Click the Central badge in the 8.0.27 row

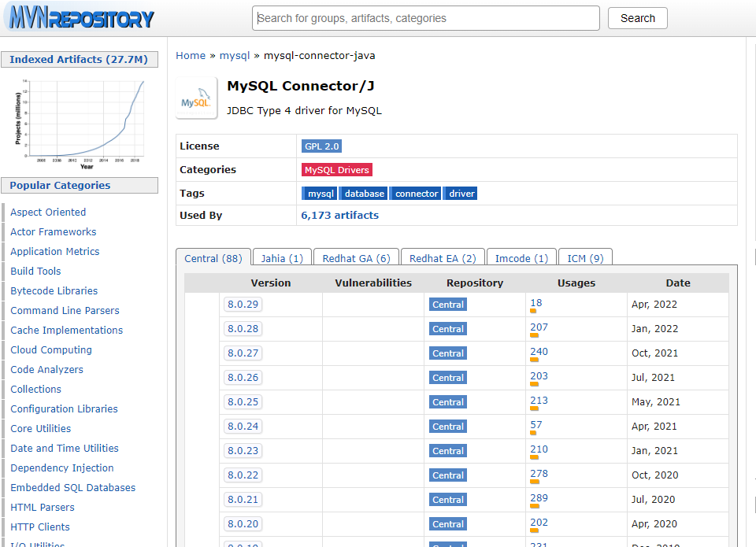coord(448,353)
